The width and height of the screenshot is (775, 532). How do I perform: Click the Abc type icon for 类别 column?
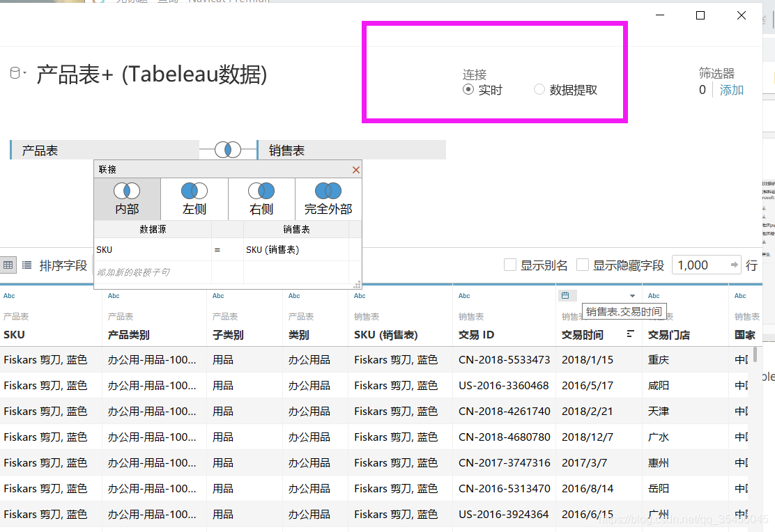coord(294,296)
